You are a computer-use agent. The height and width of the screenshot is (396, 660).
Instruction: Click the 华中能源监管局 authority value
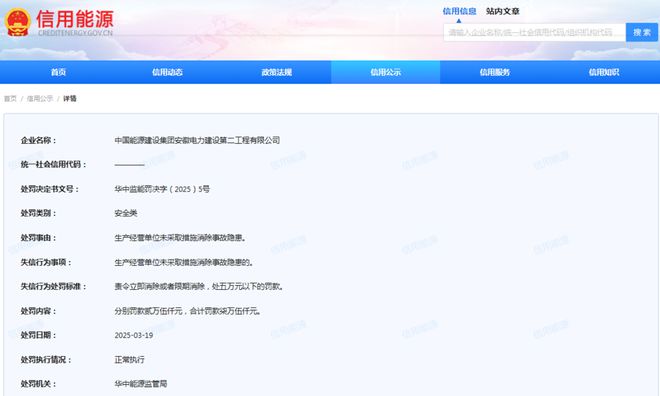point(141,384)
